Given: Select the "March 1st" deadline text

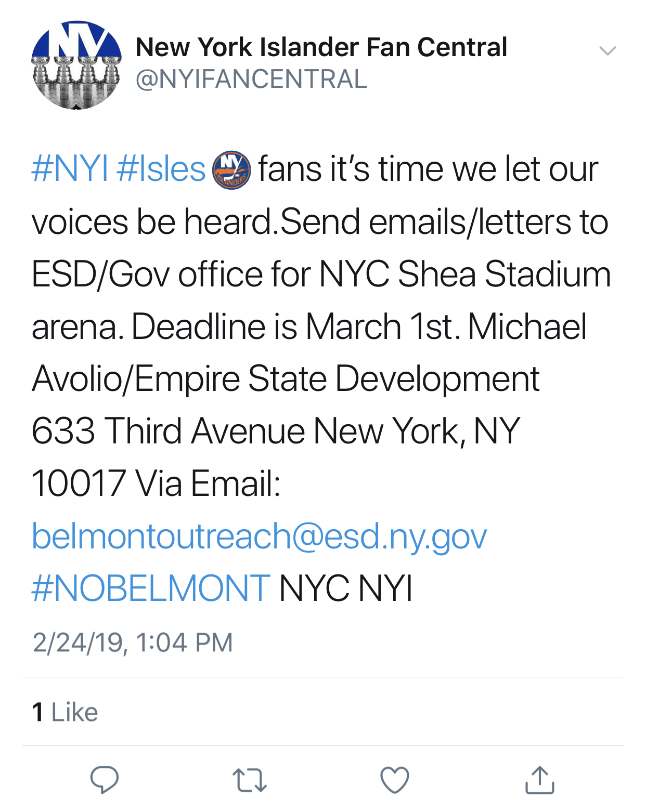Looking at the screenshot, I should (382, 327).
